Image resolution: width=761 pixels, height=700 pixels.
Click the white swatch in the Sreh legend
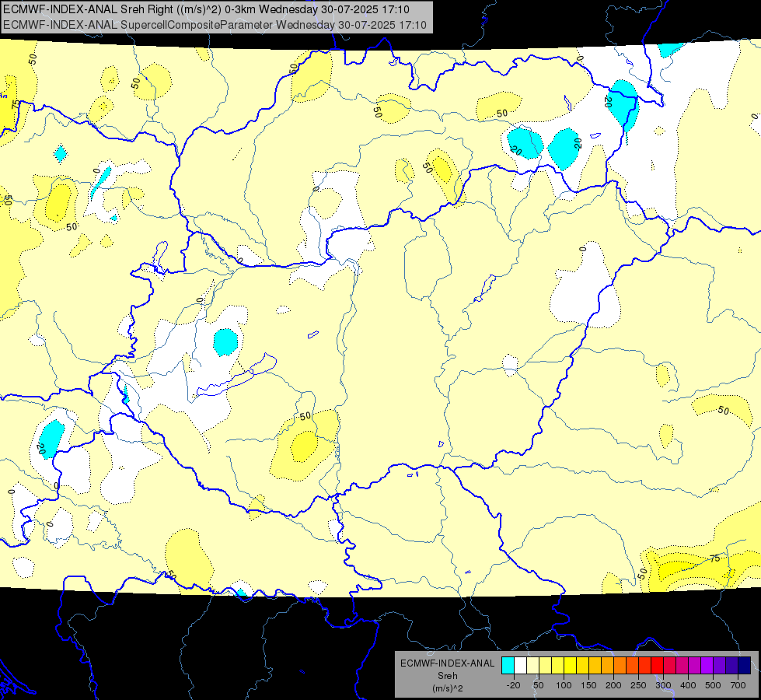tap(520, 665)
